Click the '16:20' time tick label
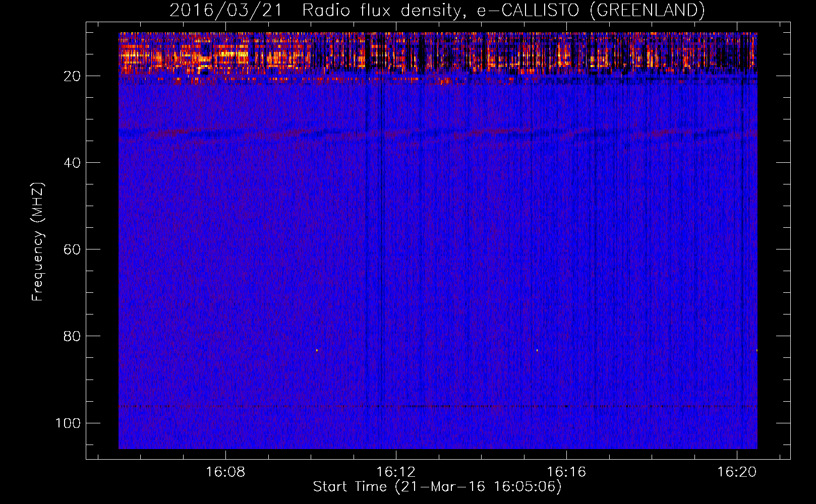Viewport: 816px width, 504px height. [737, 472]
